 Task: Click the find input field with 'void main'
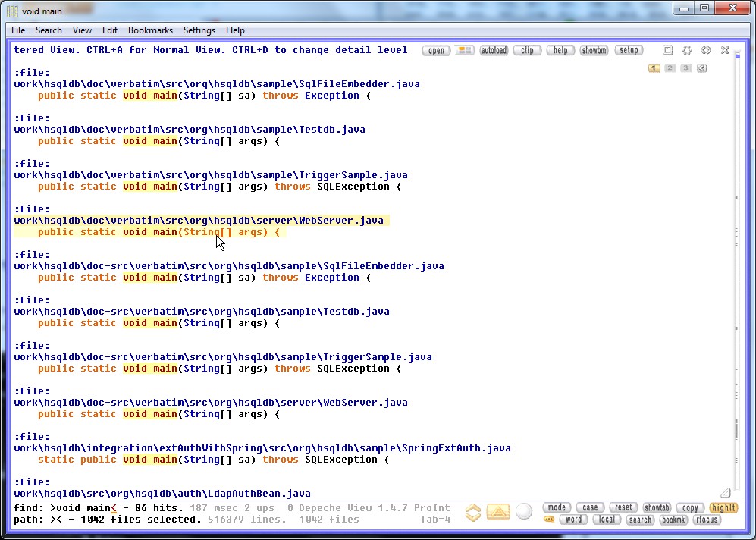click(83, 507)
